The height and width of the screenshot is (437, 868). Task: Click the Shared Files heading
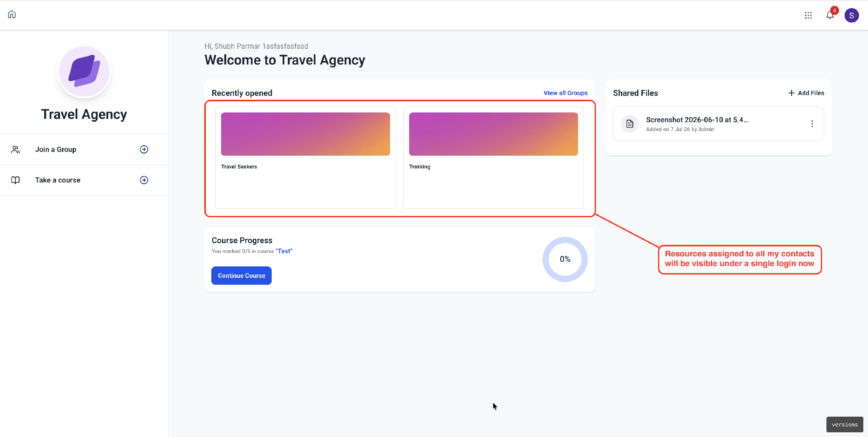[635, 93]
